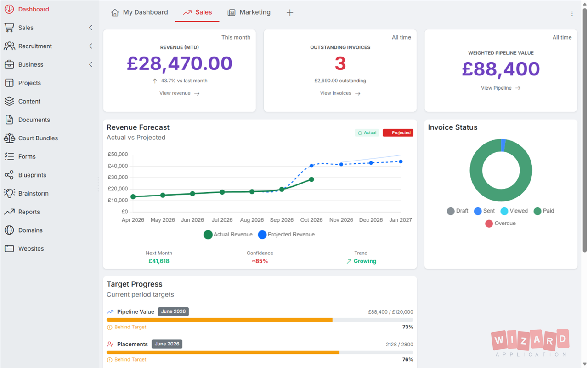Follow the View invoices link
Viewport: 588px width, 368px height.
pyautogui.click(x=340, y=93)
